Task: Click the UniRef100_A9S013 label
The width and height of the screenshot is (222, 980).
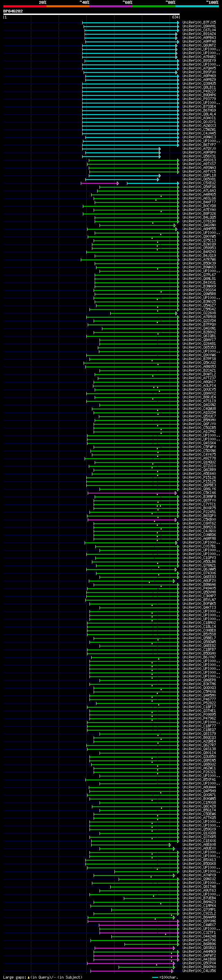Action: pos(199,160)
